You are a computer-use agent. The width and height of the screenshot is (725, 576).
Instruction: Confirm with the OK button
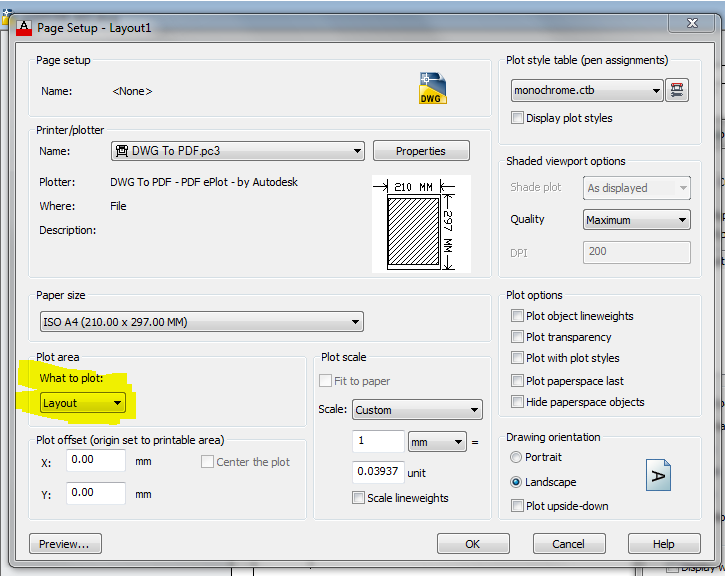pyautogui.click(x=473, y=544)
